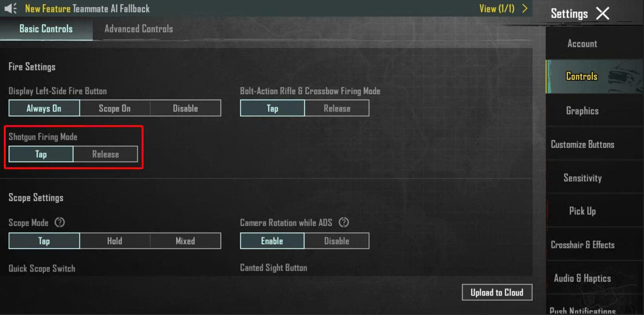Disable the Left-Side Fire Button display
Image resolution: width=644 pixels, height=315 pixels.
pos(185,108)
